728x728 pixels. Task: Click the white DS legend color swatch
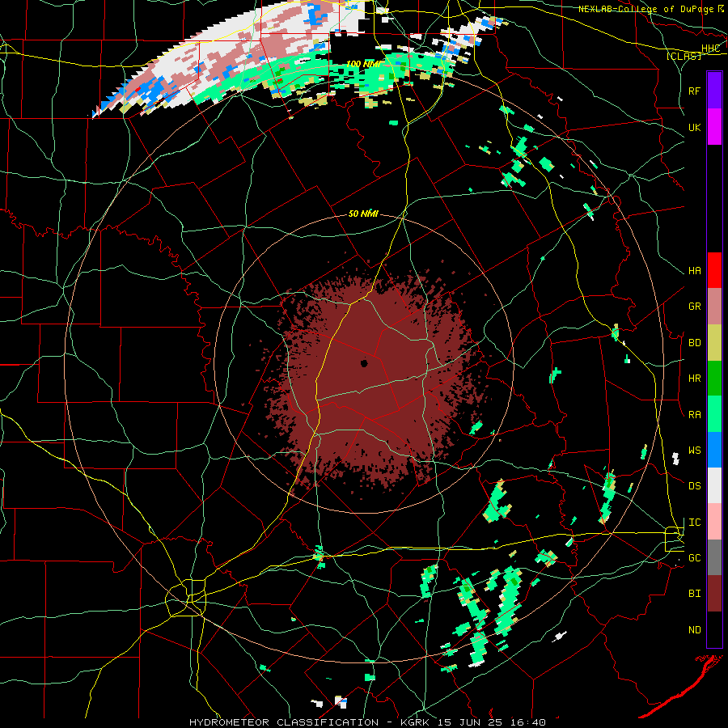(x=714, y=485)
